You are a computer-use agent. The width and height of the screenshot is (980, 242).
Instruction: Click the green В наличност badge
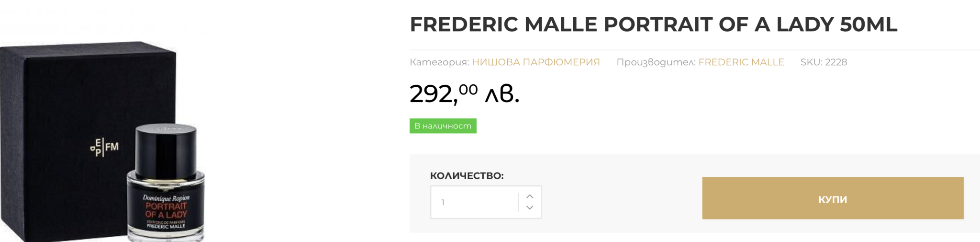tap(443, 126)
